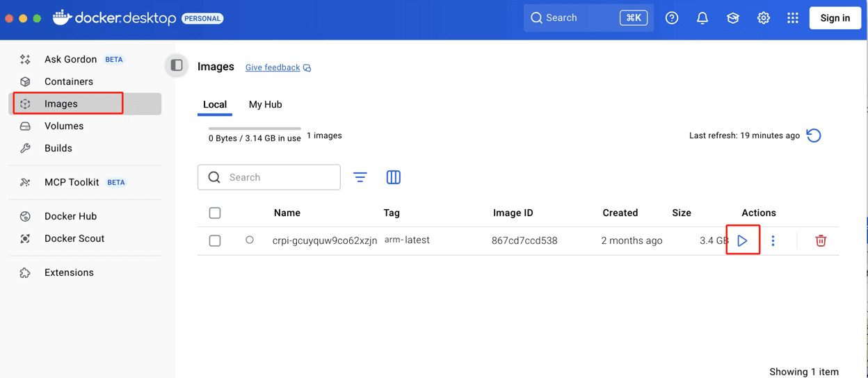Go to Containers in the sidebar
The height and width of the screenshot is (378, 868).
click(85, 81)
